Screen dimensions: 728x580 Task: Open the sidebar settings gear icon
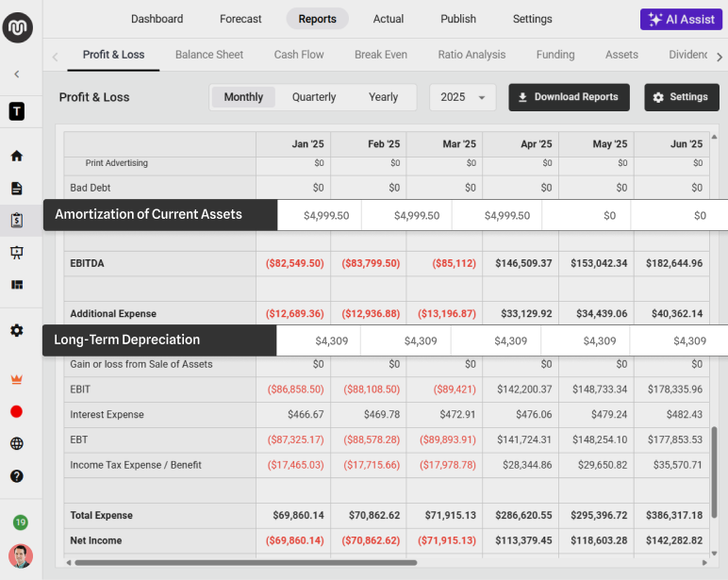tap(17, 331)
